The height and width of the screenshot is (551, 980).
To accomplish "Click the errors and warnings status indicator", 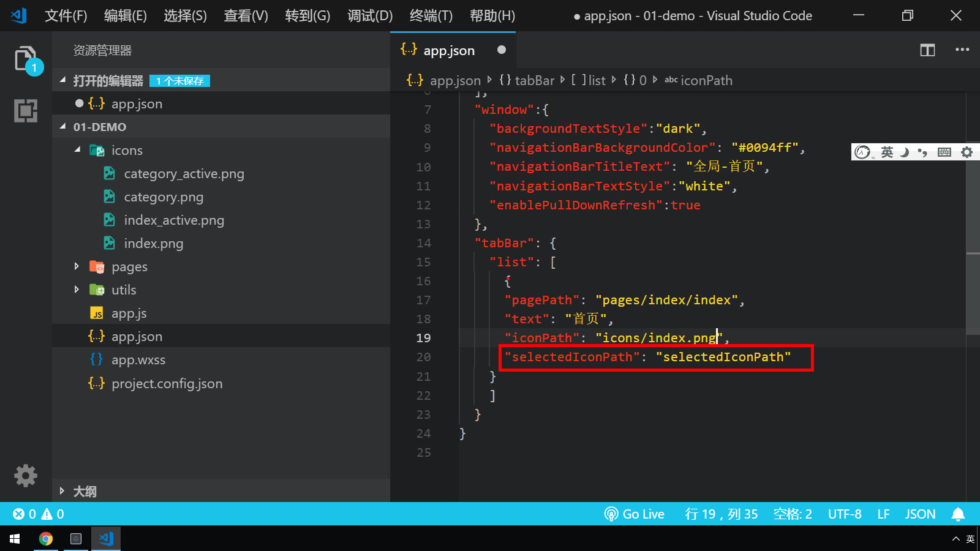I will coord(39,514).
